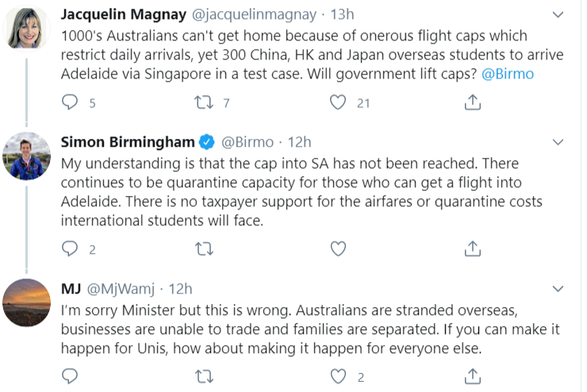Click Simon Birmingham's profile avatar
The image size is (587, 392).
point(28,156)
